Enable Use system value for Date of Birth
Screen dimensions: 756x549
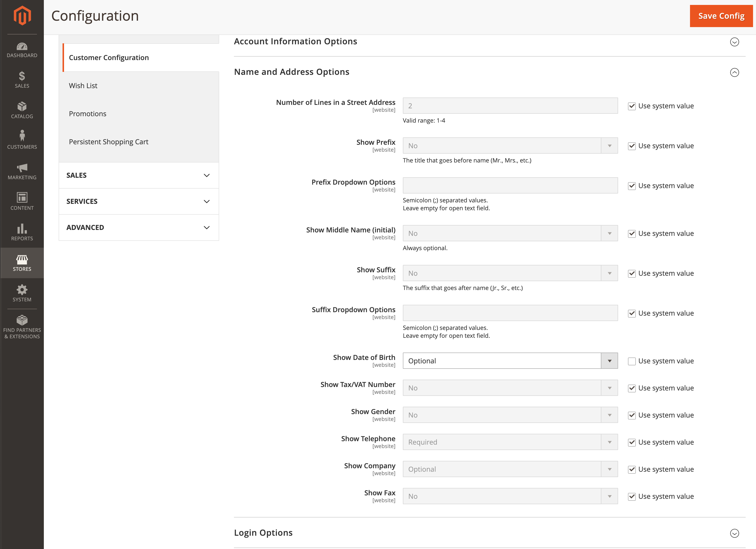pyautogui.click(x=632, y=361)
